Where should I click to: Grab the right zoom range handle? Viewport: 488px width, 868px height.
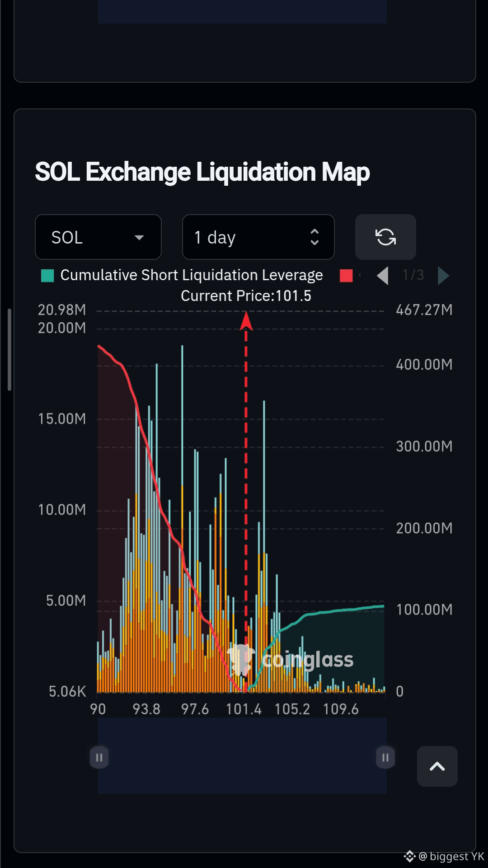pyautogui.click(x=385, y=757)
